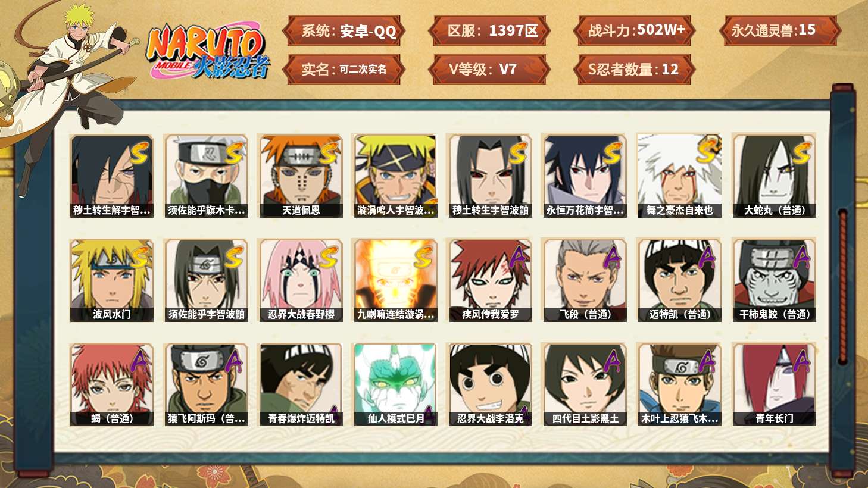Select the 四代目土影黑土 character portrait
868x488 pixels.
(585, 384)
